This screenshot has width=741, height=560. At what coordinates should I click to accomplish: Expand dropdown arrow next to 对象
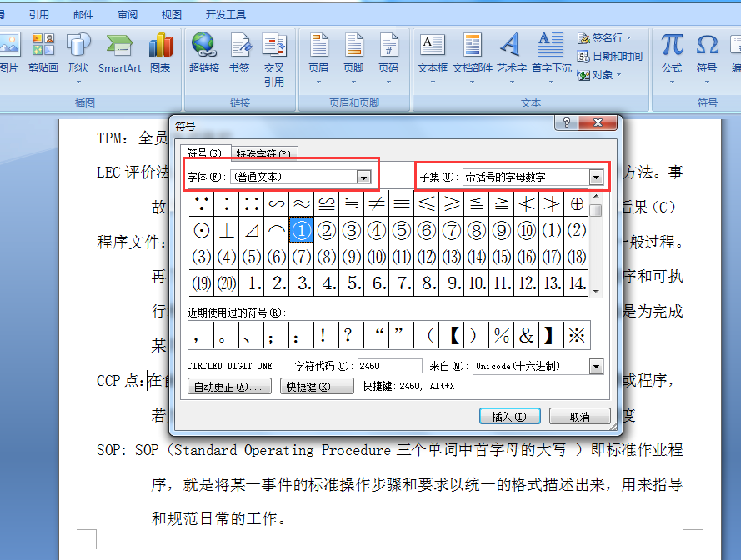(618, 75)
